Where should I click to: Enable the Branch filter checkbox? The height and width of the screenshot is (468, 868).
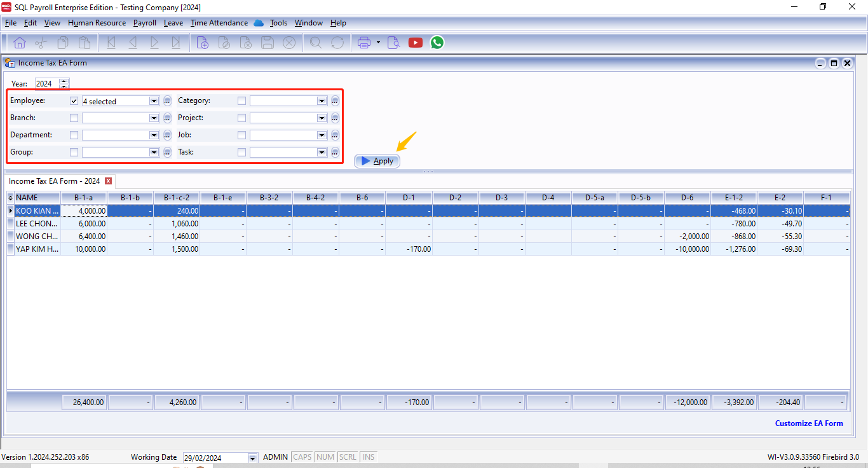[x=74, y=118]
